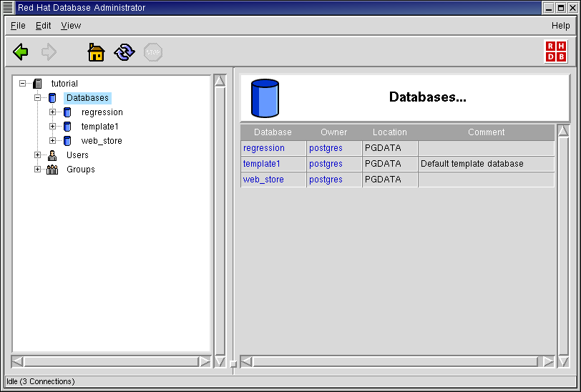Click the Owner column header
The height and width of the screenshot is (392, 581).
point(334,132)
